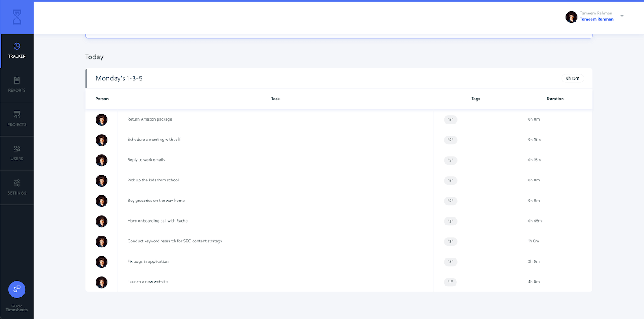Click the Monday's 1-3-5 project title

point(119,78)
